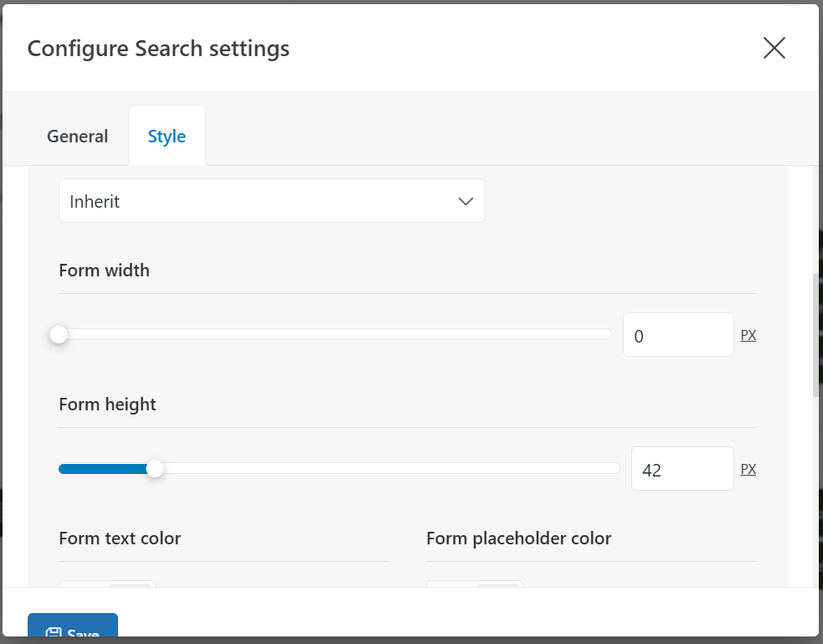This screenshot has width=823, height=644.
Task: Click the PX unit beside Form height
Action: pos(748,469)
